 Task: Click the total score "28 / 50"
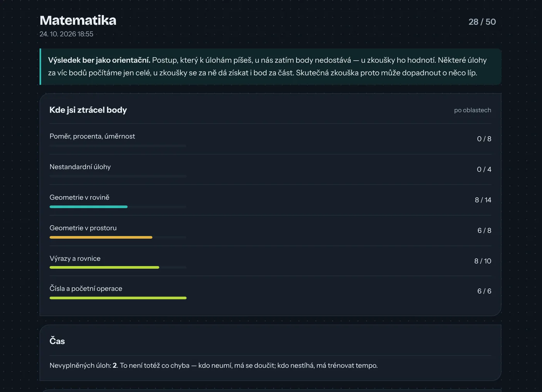coord(482,22)
